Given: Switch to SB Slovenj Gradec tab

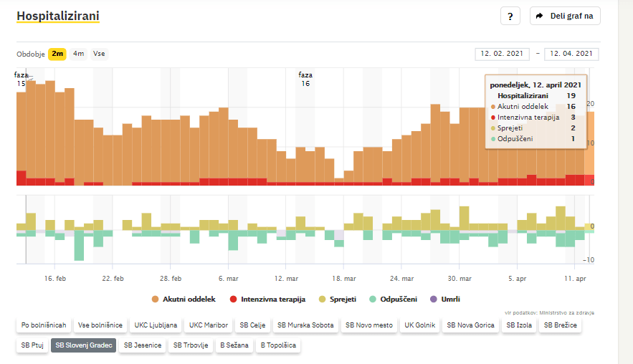Looking at the screenshot, I should tap(82, 345).
